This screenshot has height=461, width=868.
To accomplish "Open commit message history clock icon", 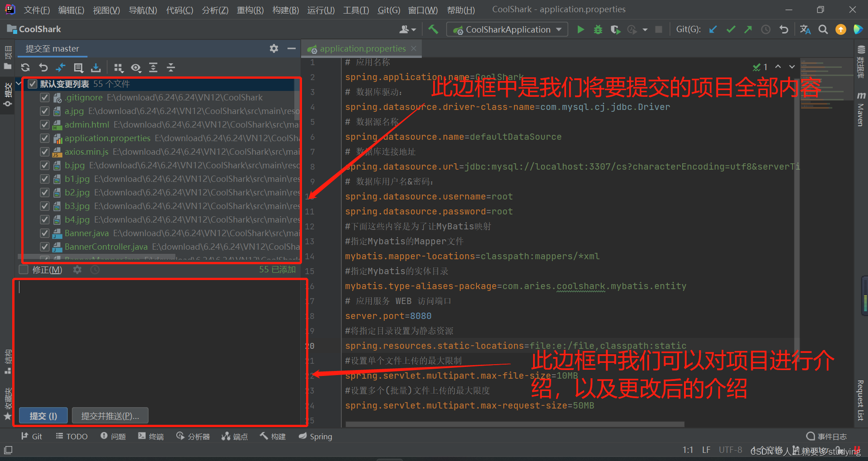I will (95, 270).
